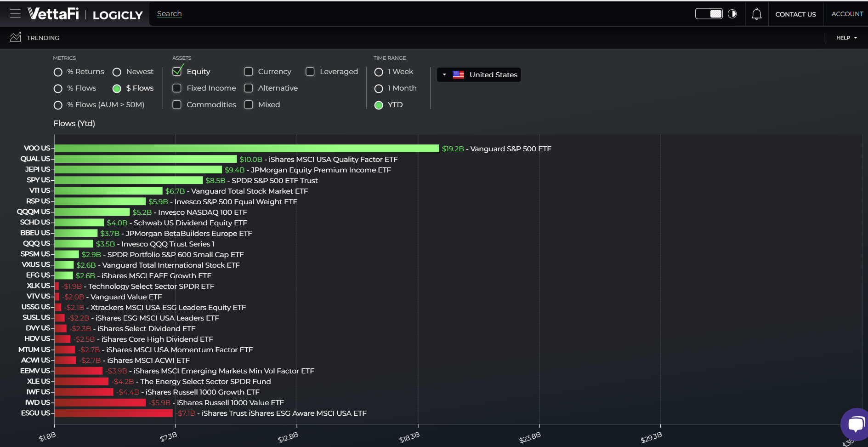Open the Account menu
868x447 pixels.
[847, 14]
